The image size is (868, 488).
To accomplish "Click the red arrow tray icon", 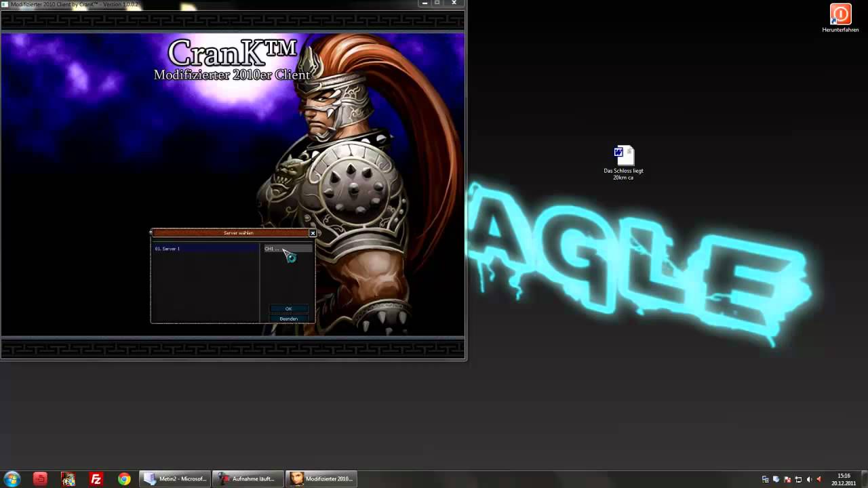I will pos(819,479).
